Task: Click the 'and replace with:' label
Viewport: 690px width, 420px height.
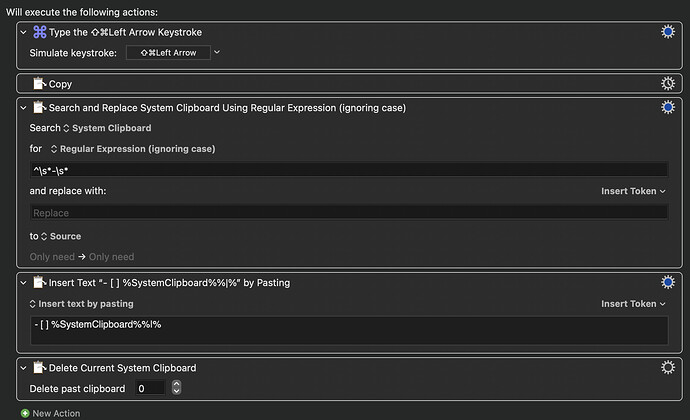Action: click(x=68, y=191)
